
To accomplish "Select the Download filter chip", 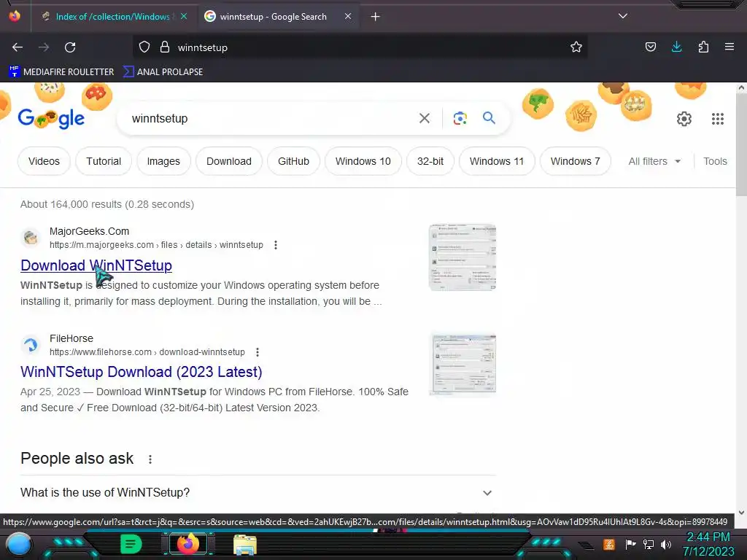I will click(228, 161).
